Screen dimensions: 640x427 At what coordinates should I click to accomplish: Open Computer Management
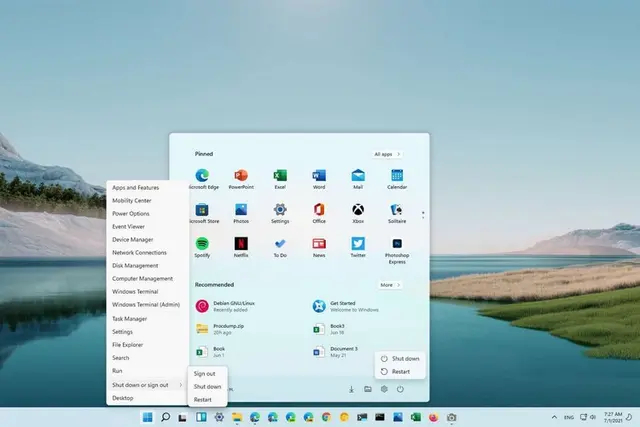(142, 279)
